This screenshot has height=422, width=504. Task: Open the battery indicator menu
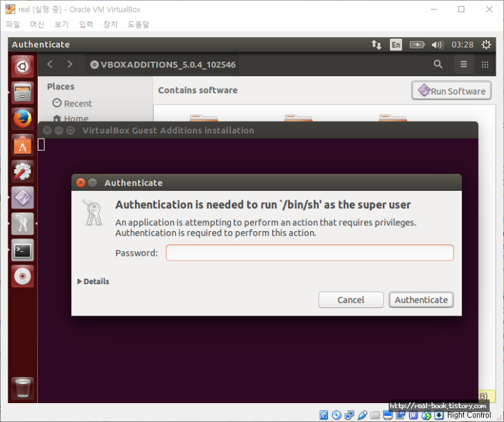tap(417, 45)
